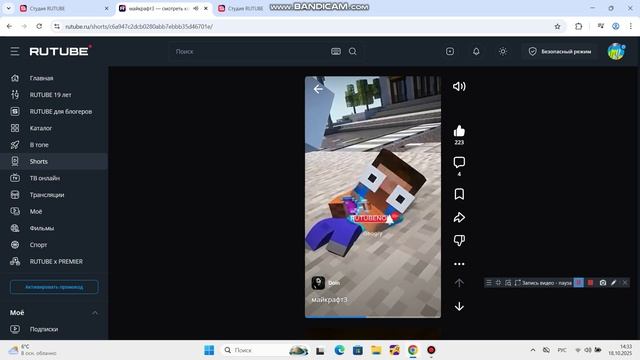Viewport: 640px width, 360px height.
Task: Open the user profile avatar
Action: (x=616, y=51)
